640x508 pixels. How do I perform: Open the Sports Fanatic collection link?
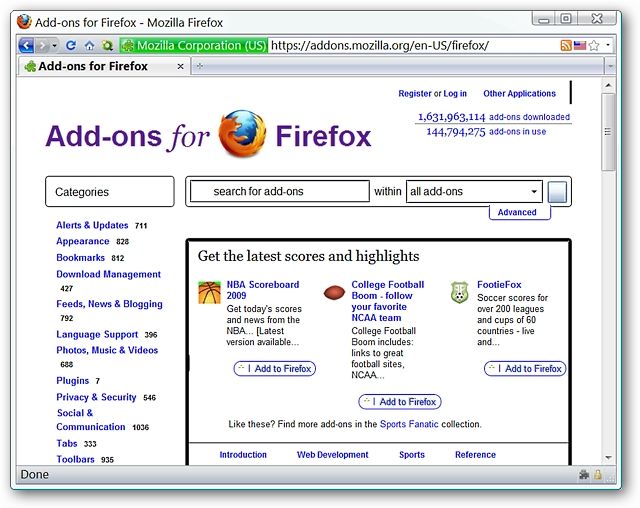[x=409, y=424]
